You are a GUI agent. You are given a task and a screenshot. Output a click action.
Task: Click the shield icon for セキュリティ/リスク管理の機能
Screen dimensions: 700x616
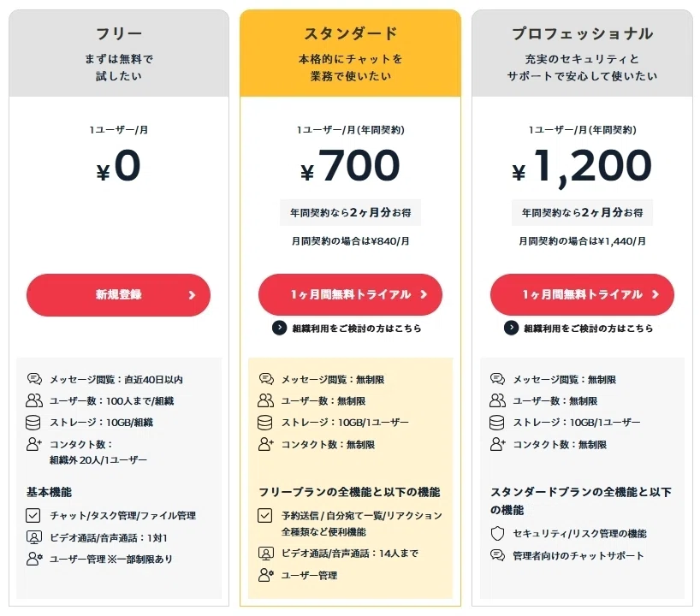click(x=497, y=533)
